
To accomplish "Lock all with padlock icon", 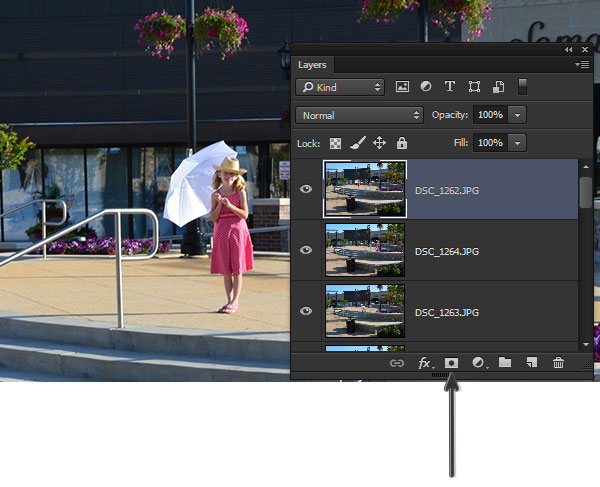I will pos(401,143).
